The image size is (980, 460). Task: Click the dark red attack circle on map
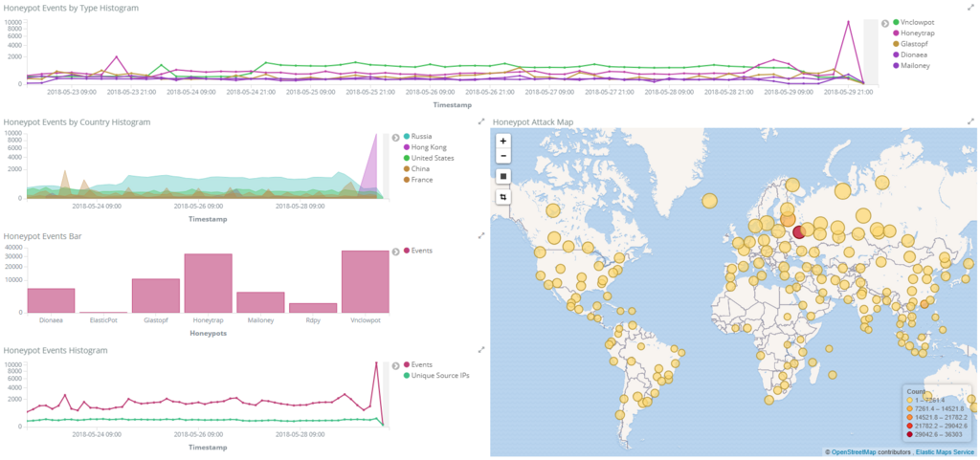click(x=798, y=232)
